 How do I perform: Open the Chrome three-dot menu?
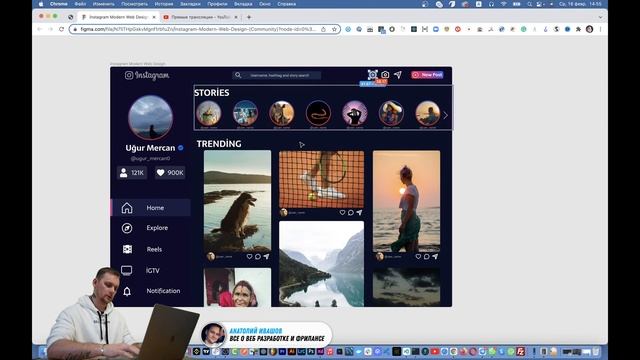600,29
